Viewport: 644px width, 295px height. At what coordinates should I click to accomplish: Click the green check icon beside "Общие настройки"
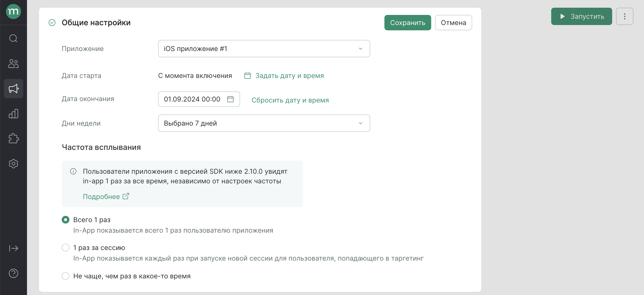[52, 23]
